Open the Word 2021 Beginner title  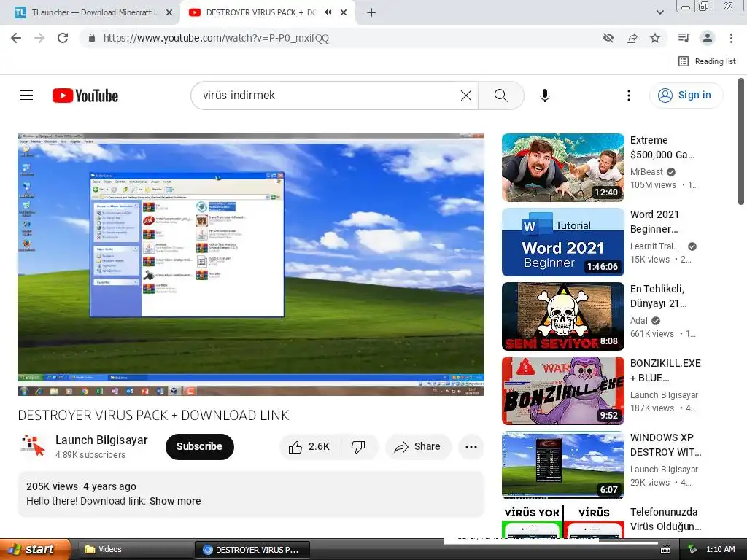click(654, 222)
